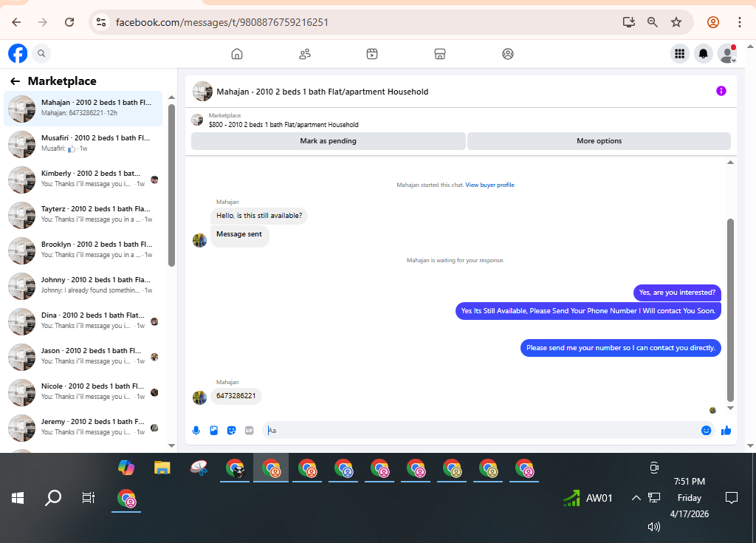
Task: Attach a photo with the image icon
Action: (214, 431)
